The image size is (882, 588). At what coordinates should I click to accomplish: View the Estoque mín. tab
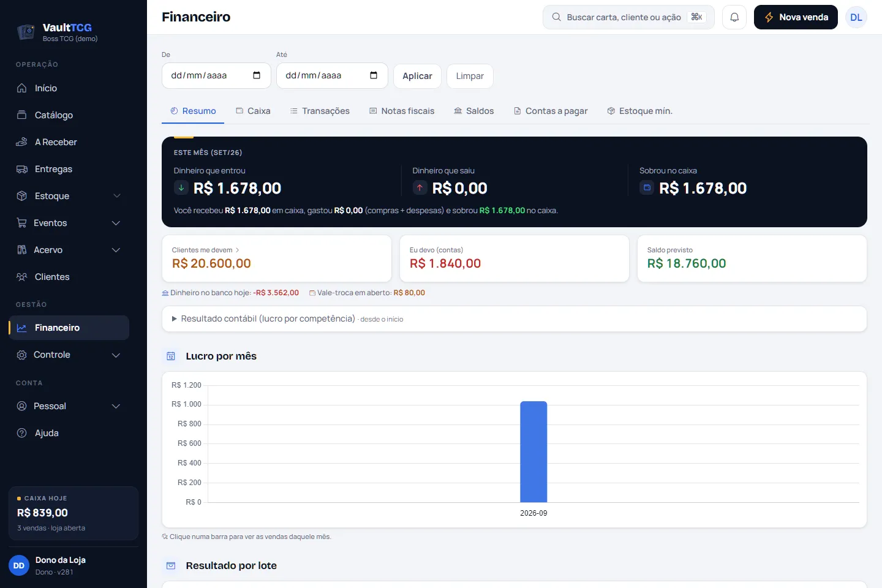pos(640,111)
